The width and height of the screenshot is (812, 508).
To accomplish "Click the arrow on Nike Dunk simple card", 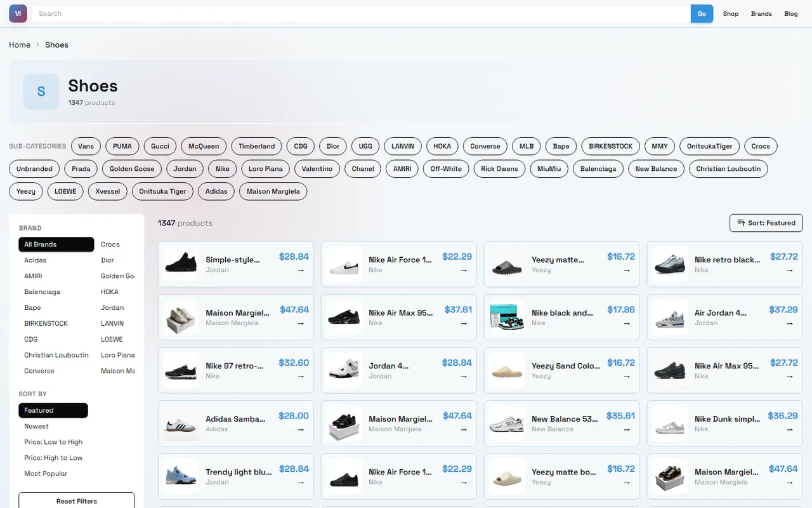I will coord(790,429).
